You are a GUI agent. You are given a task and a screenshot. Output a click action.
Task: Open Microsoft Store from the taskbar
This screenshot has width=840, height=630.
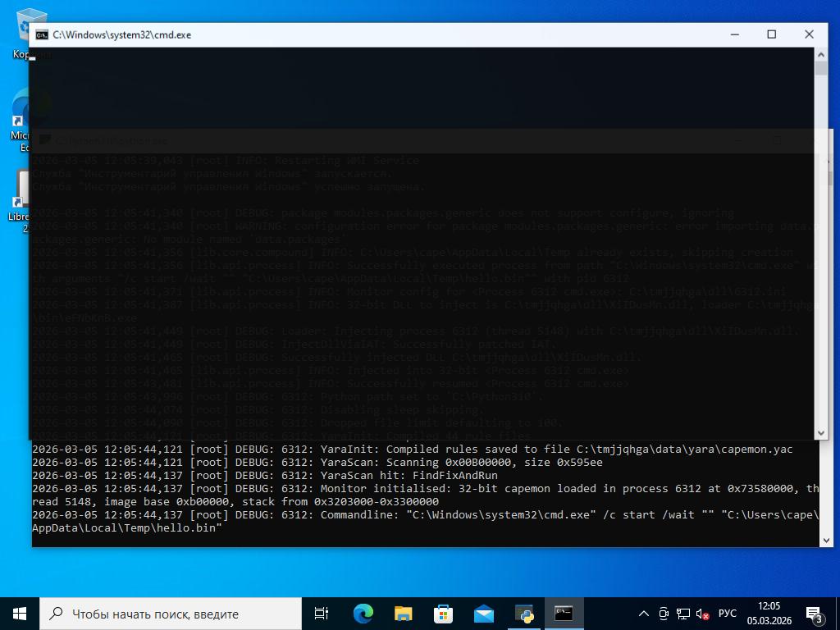(x=443, y=614)
